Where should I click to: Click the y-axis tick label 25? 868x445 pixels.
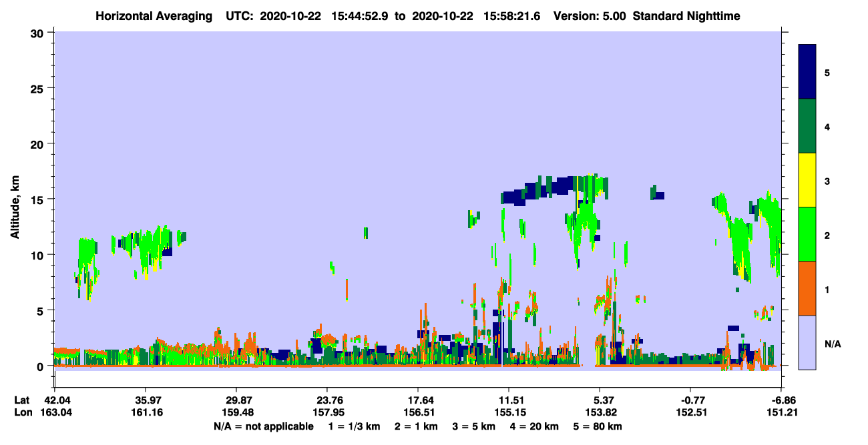38,88
